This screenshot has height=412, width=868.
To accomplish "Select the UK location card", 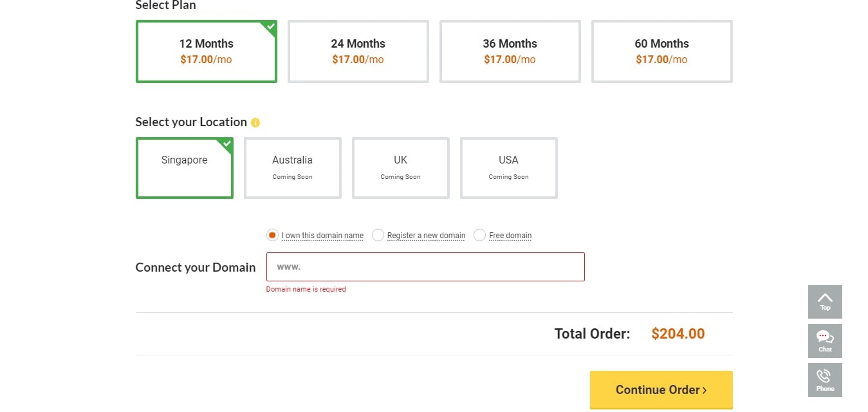I will click(x=401, y=168).
